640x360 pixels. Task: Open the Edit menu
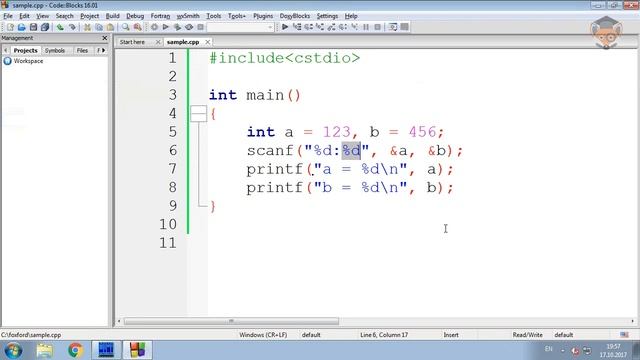pos(24,16)
